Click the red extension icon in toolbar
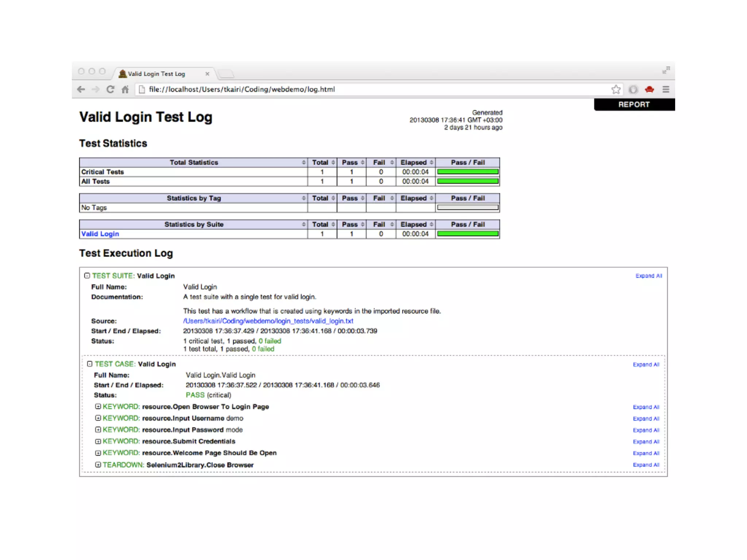The height and width of the screenshot is (560, 747). (x=649, y=89)
